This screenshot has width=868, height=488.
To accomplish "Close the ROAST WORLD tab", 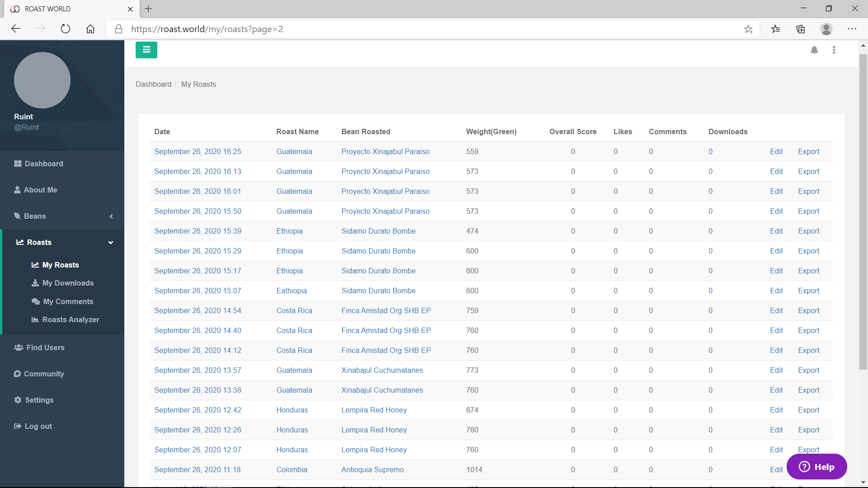I will point(130,9).
